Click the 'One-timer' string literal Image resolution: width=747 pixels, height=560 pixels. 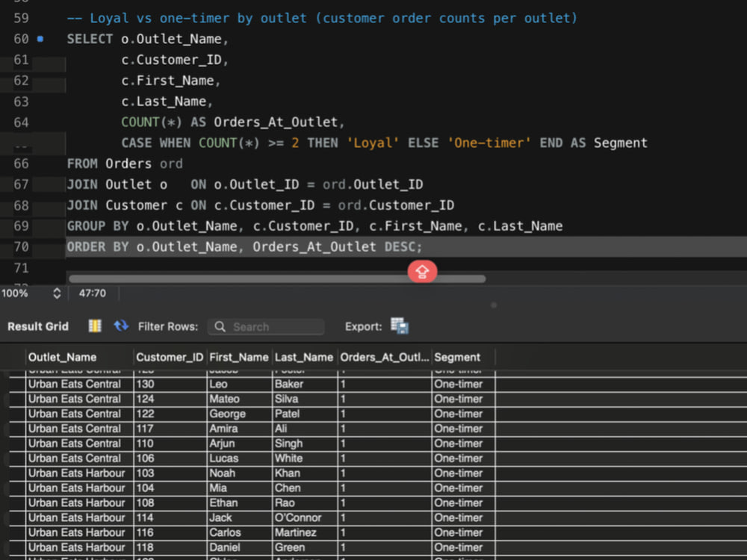pos(489,143)
